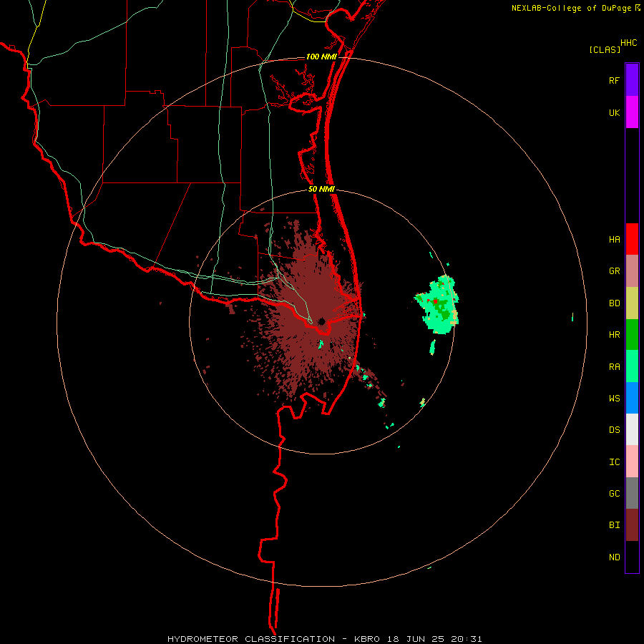Screen dimensions: 644x644
Task: Click the WS blue legend swatch
Action: [x=632, y=398]
